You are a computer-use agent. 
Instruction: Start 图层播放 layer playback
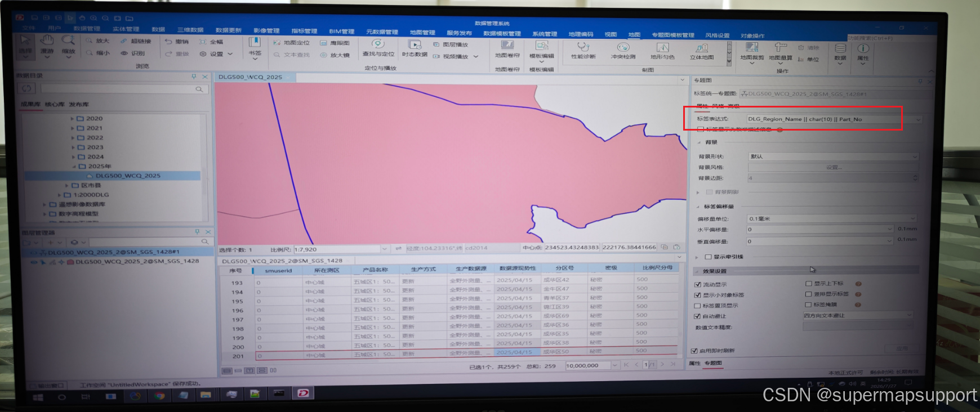point(451,44)
